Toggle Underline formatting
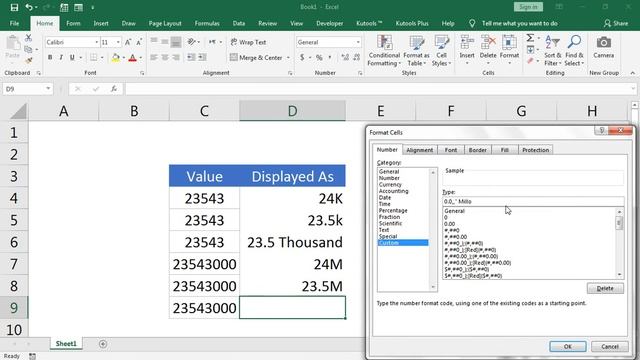Screen dimensions: 640x360 [x=72, y=58]
